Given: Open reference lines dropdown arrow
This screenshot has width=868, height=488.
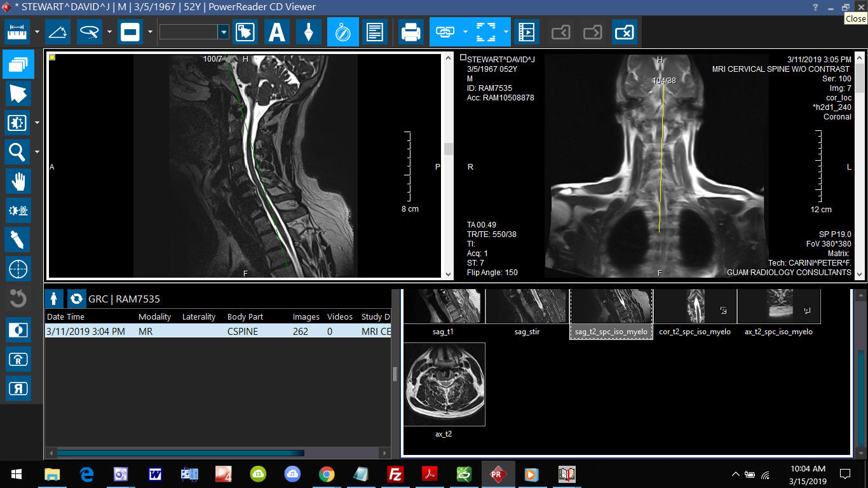Looking at the screenshot, I should click(506, 32).
